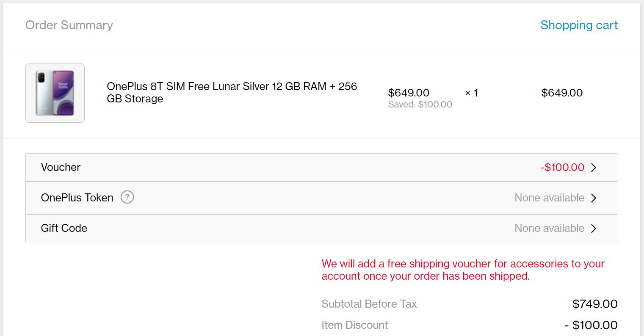Click the $749.00 subtotal amount
Image resolution: width=644 pixels, height=336 pixels.
coord(594,304)
